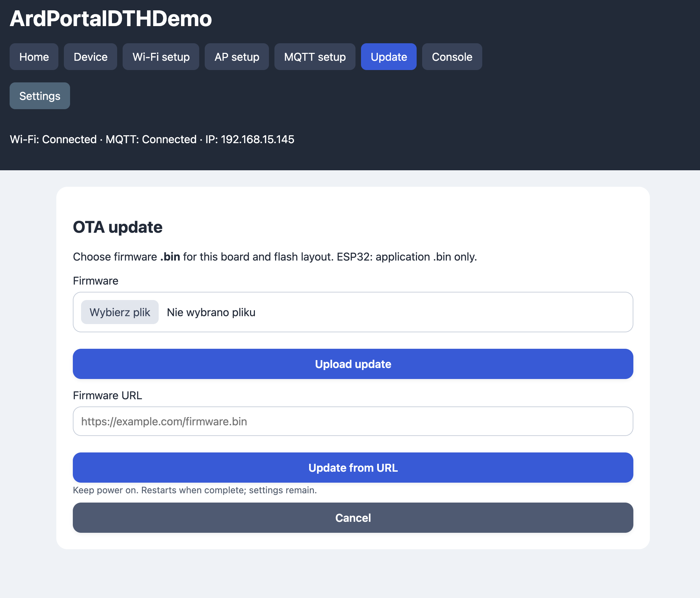Click the 'Choose firmware .bin' description text
This screenshot has width=700, height=598.
(275, 257)
